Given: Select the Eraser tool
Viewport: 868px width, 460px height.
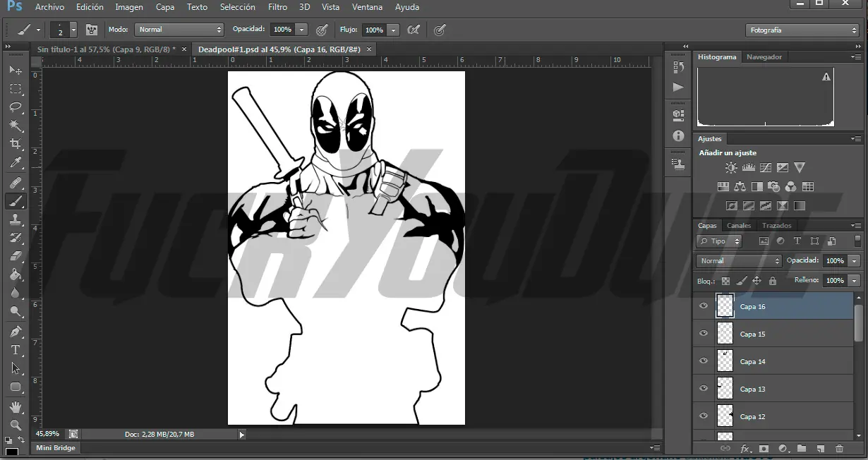Looking at the screenshot, I should click(x=16, y=257).
